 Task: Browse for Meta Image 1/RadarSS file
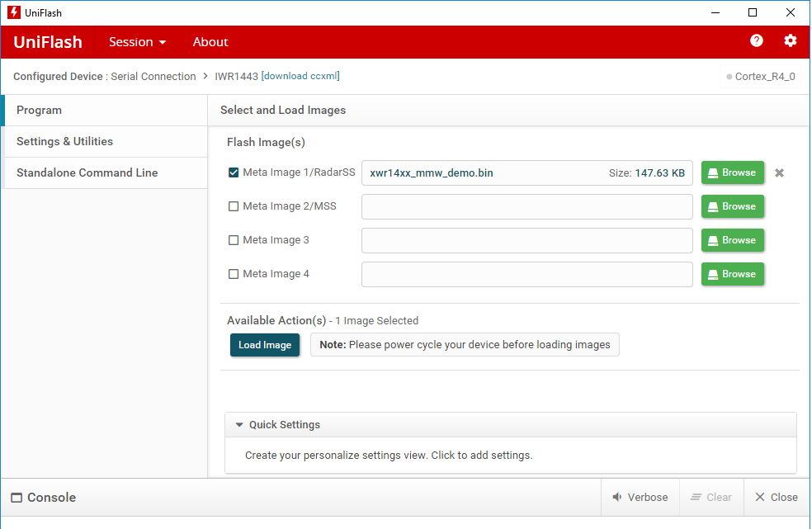pyautogui.click(x=732, y=172)
